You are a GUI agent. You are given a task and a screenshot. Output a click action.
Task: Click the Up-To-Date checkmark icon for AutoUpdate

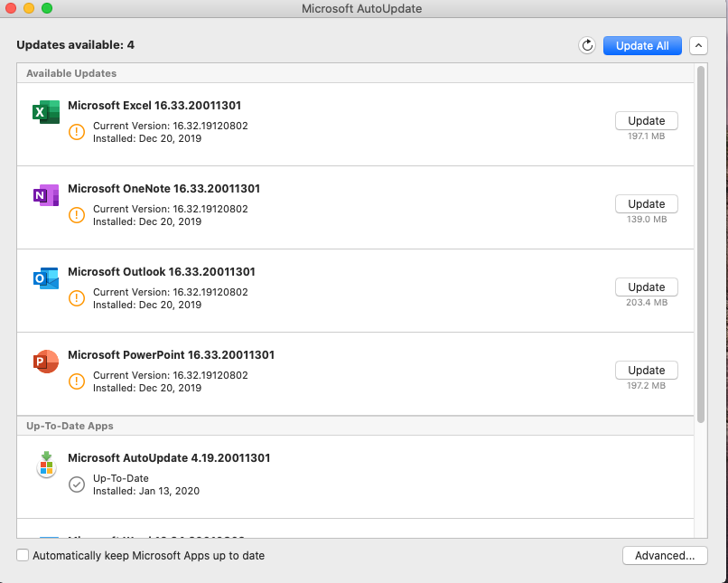pos(77,484)
